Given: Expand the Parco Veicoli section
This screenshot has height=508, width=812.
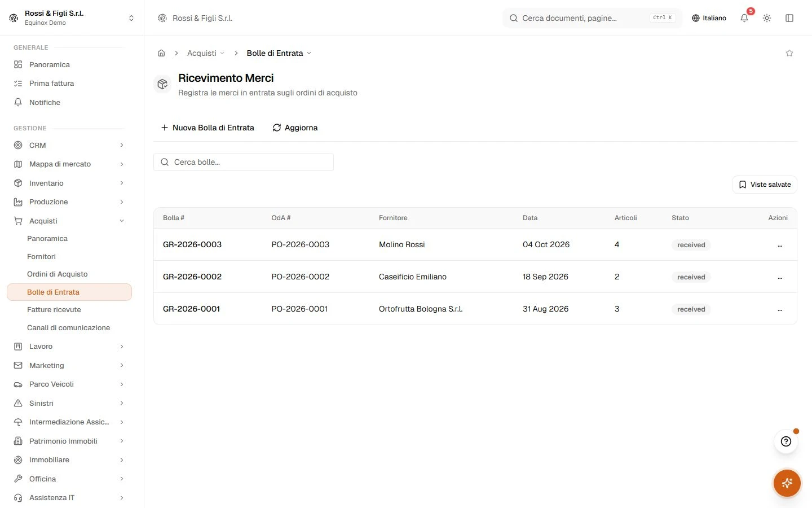Looking at the screenshot, I should [69, 384].
